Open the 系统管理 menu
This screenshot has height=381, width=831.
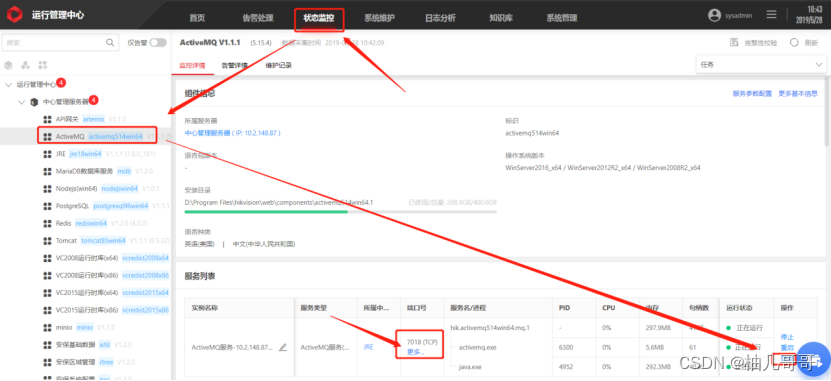click(562, 17)
